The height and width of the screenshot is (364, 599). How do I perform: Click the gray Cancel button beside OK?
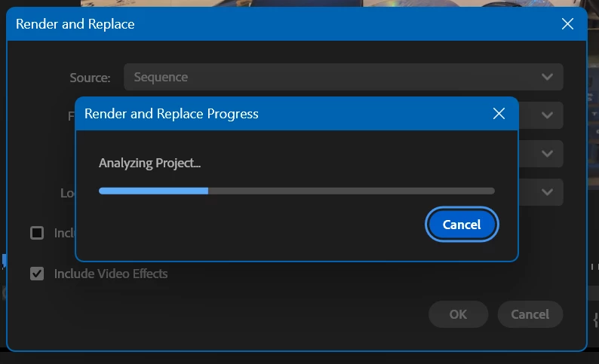click(x=530, y=314)
